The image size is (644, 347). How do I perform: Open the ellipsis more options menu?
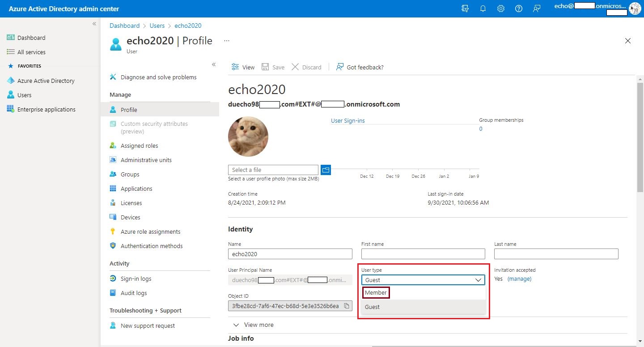[227, 41]
